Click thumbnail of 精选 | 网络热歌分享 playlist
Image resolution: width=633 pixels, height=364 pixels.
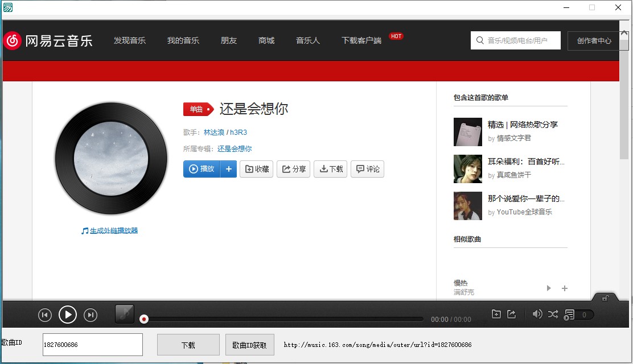[468, 132]
